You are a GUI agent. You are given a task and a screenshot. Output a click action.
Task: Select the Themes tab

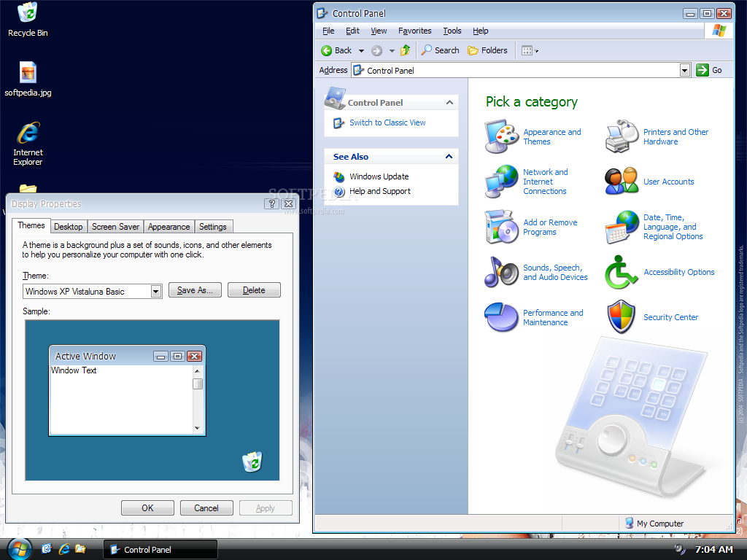[31, 226]
